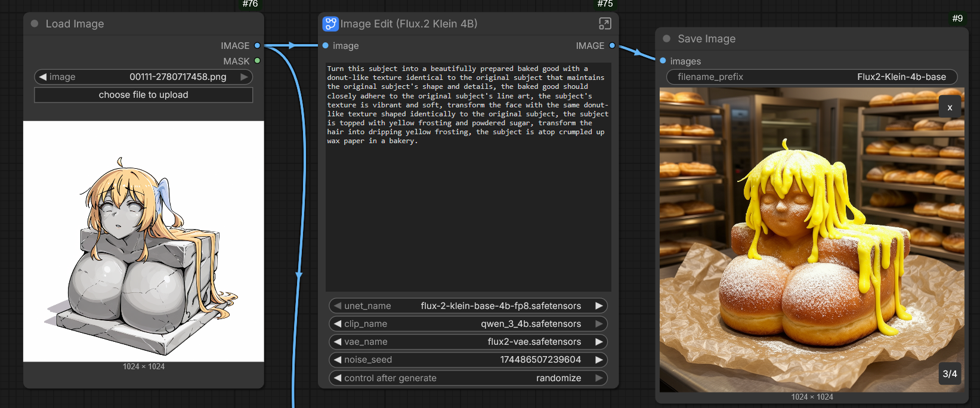Click the #9 node ID badge

pos(957,18)
